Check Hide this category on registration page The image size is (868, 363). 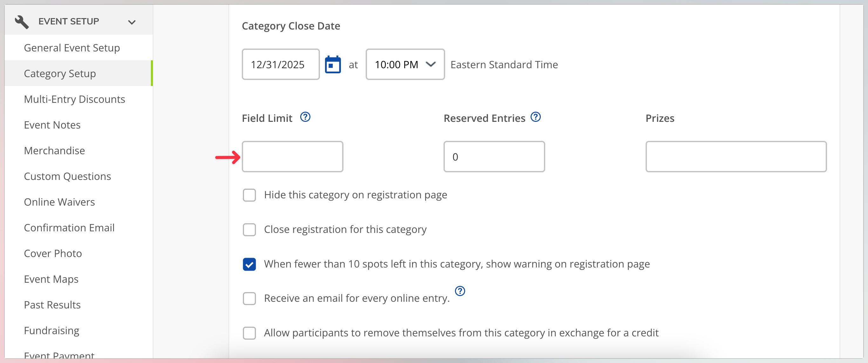tap(249, 195)
